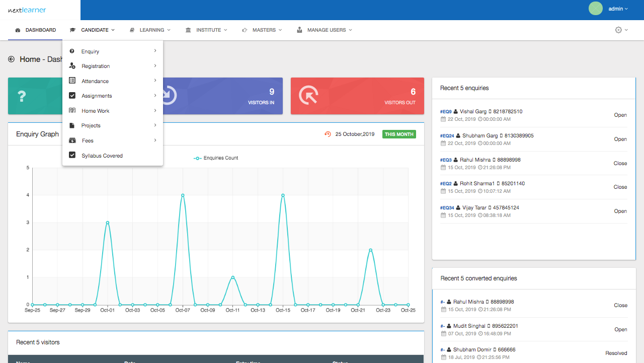Click the Masters thumbs-up icon
This screenshot has height=363, width=644.
click(x=245, y=30)
